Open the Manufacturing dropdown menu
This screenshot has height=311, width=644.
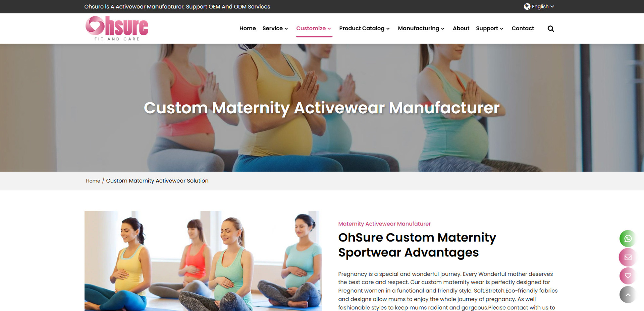(x=421, y=29)
